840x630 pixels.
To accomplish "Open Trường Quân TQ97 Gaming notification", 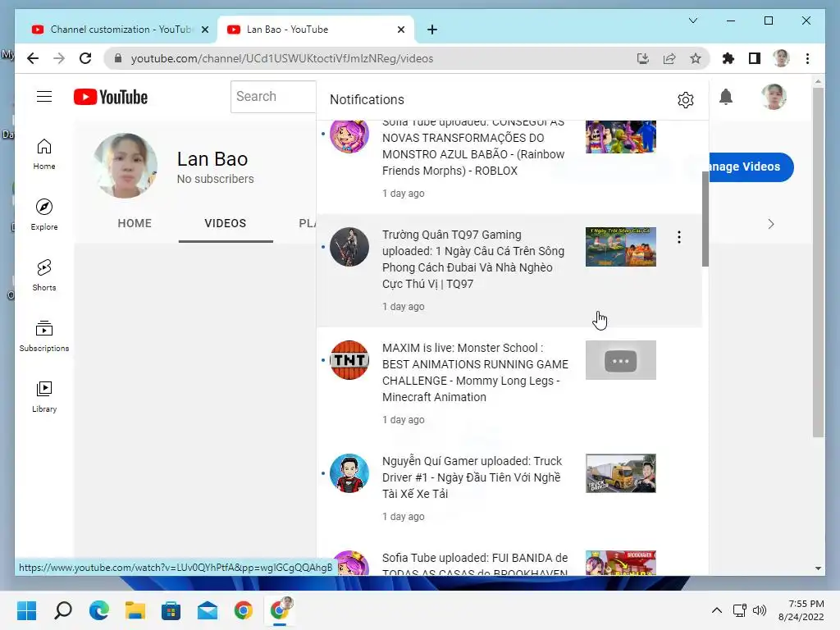I will [509, 271].
